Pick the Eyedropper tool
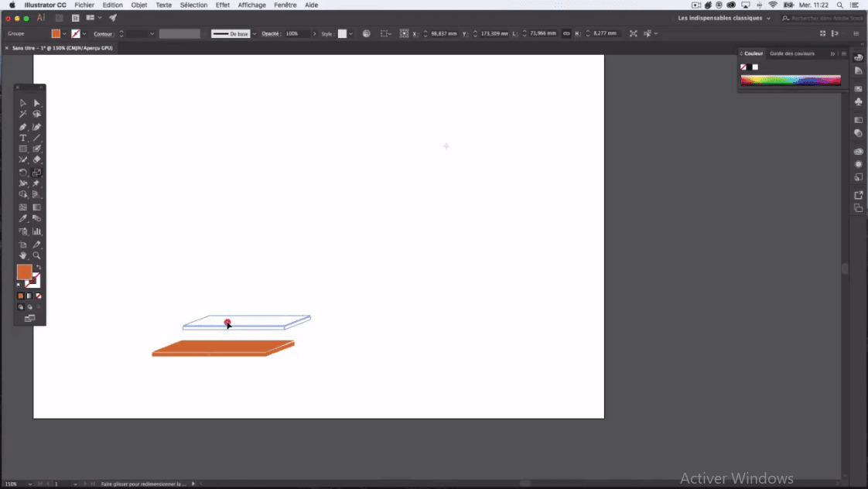The width and height of the screenshot is (868, 489). tap(22, 218)
